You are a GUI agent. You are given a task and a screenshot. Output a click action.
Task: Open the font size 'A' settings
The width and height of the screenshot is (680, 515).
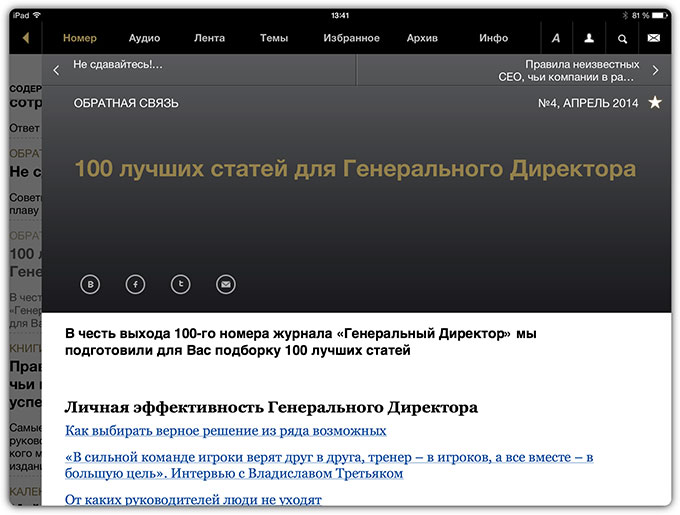(556, 38)
